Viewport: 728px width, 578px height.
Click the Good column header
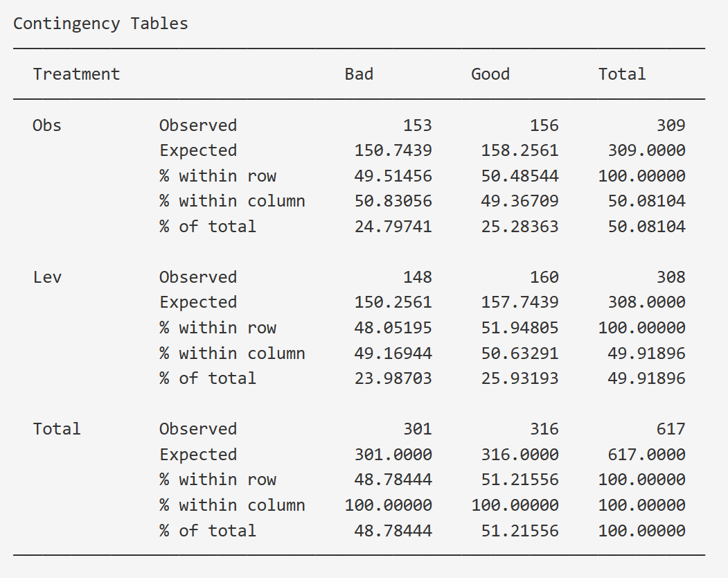pos(490,74)
